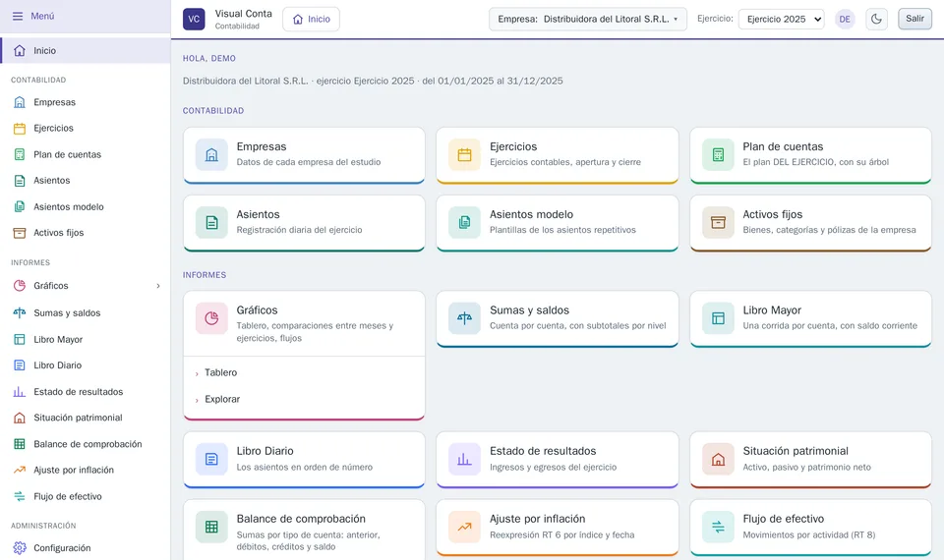Toggle dark mode moon icon
The image size is (944, 560).
pos(876,20)
